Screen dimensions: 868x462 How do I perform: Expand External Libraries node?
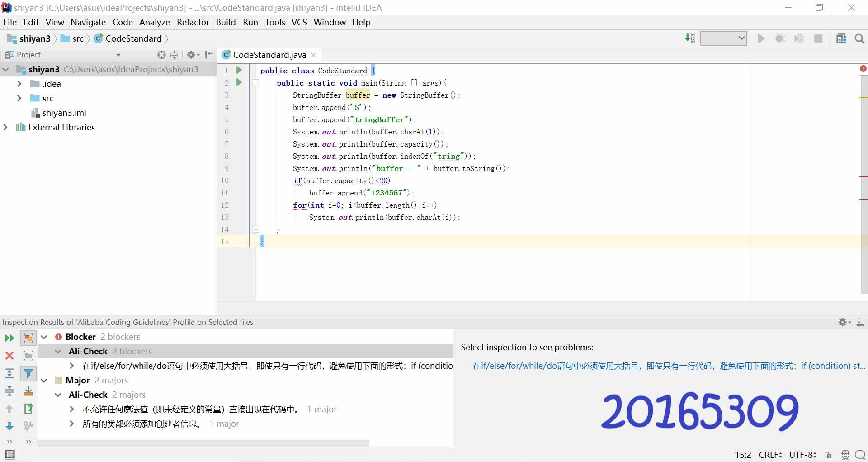[x=5, y=127]
